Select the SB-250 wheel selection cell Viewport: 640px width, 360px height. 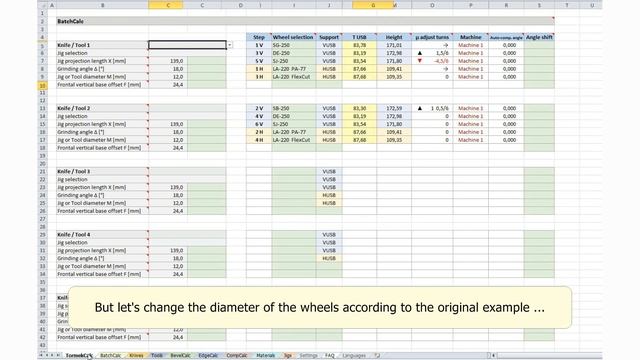[x=294, y=108]
